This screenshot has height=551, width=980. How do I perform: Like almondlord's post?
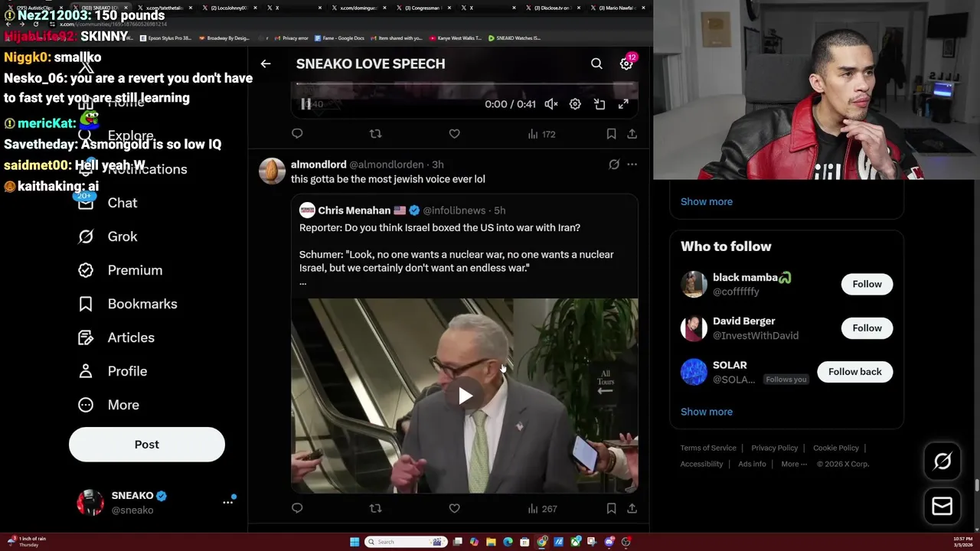point(454,508)
